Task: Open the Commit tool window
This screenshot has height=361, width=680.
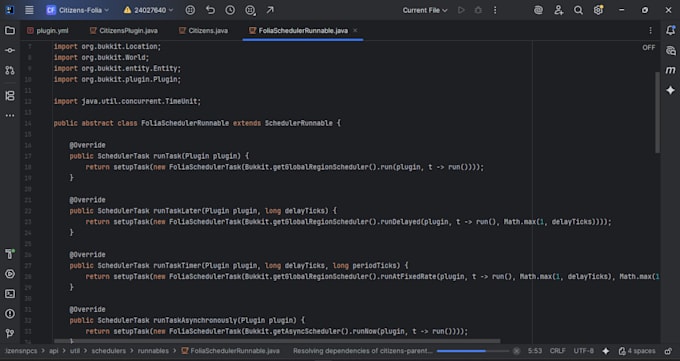Action: click(x=10, y=50)
